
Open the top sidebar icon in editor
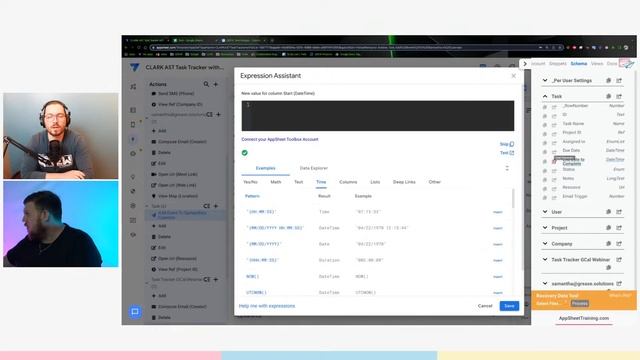(133, 87)
